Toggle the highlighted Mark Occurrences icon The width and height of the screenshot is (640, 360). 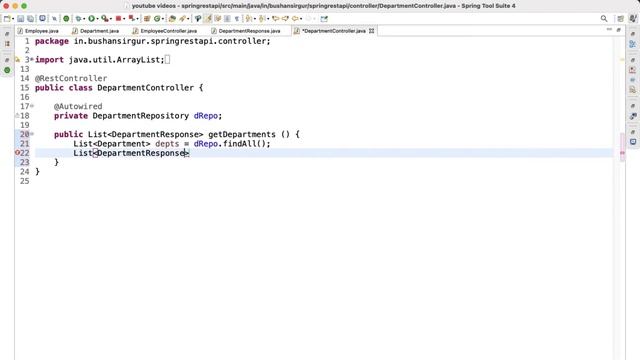click(x=208, y=18)
